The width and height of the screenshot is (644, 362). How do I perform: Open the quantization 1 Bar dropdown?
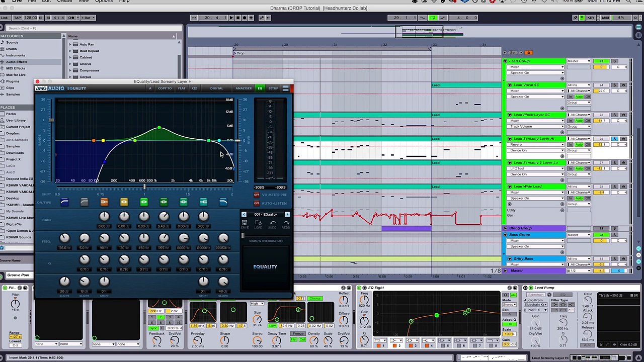tap(87, 18)
